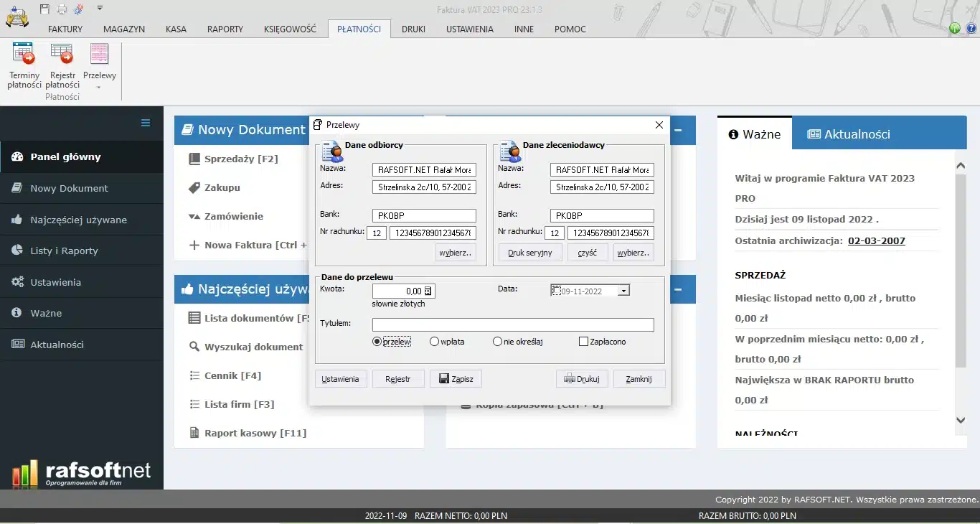Enable the Zapłacono checkbox
The image size is (980, 524).
(x=583, y=342)
